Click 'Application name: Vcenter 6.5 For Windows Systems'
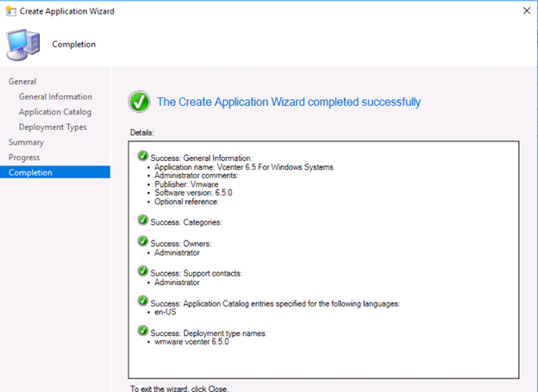Image resolution: width=538 pixels, height=392 pixels. coord(244,167)
